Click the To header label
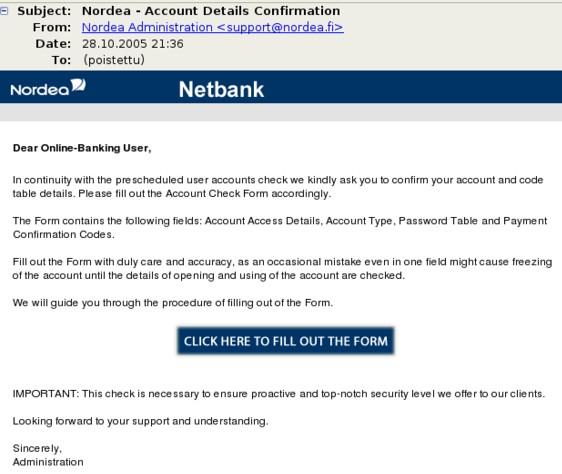 [62, 60]
